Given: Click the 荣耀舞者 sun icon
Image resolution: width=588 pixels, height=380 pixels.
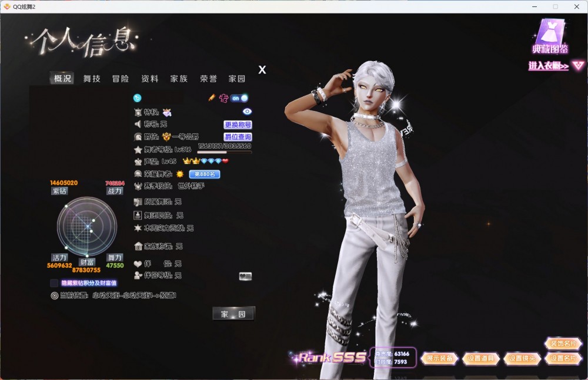Looking at the screenshot, I should (180, 174).
